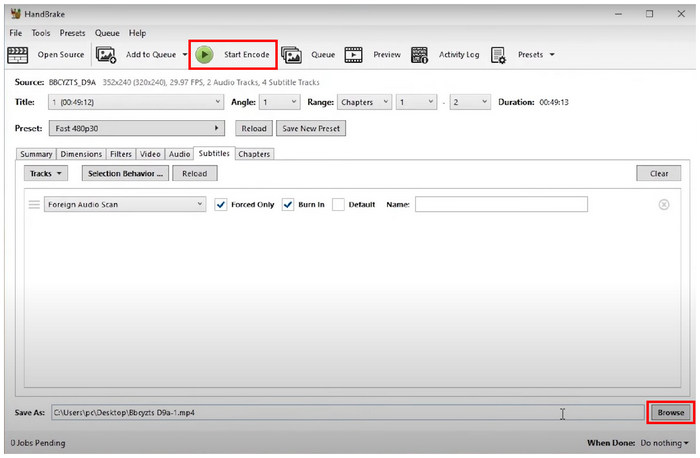The width and height of the screenshot is (700, 458).
Task: Click the Open Source label
Action: click(x=61, y=55)
